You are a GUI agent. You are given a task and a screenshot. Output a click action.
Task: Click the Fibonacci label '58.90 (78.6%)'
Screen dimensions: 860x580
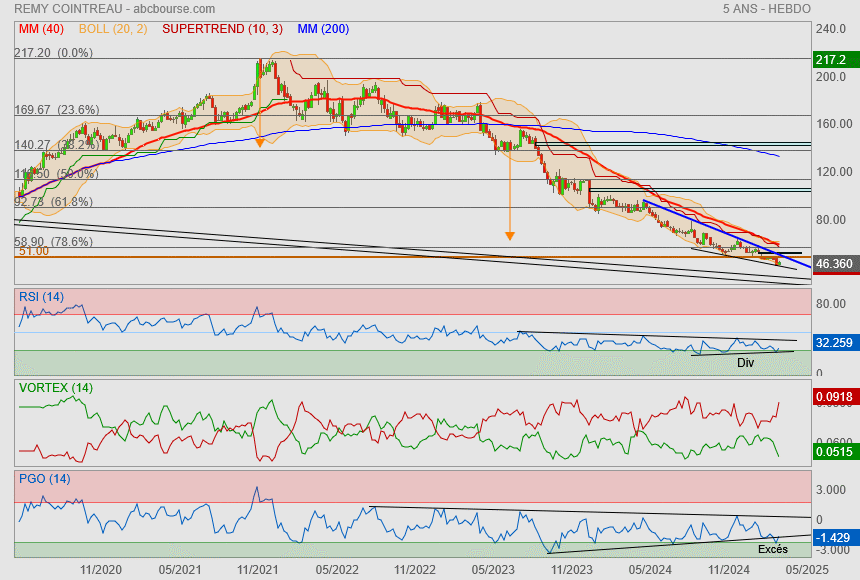[54, 242]
